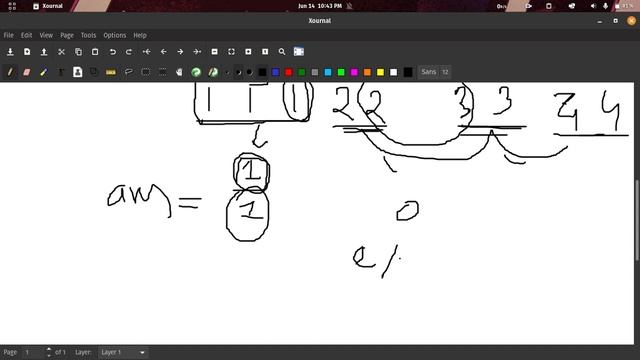640x360 pixels.
Task: Toggle the Ruler tool
Action: (x=111, y=72)
